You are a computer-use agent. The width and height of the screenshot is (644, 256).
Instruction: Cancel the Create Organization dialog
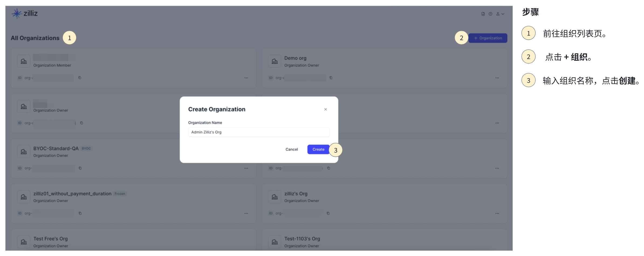292,149
